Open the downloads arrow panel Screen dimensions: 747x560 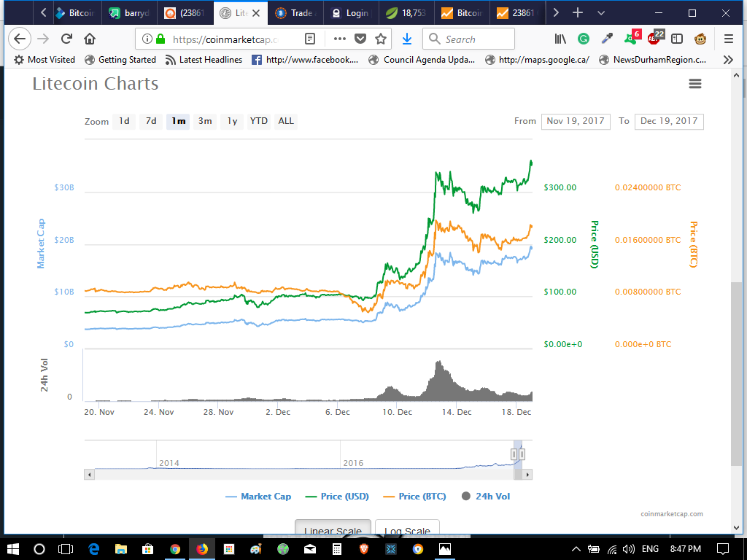click(x=407, y=39)
